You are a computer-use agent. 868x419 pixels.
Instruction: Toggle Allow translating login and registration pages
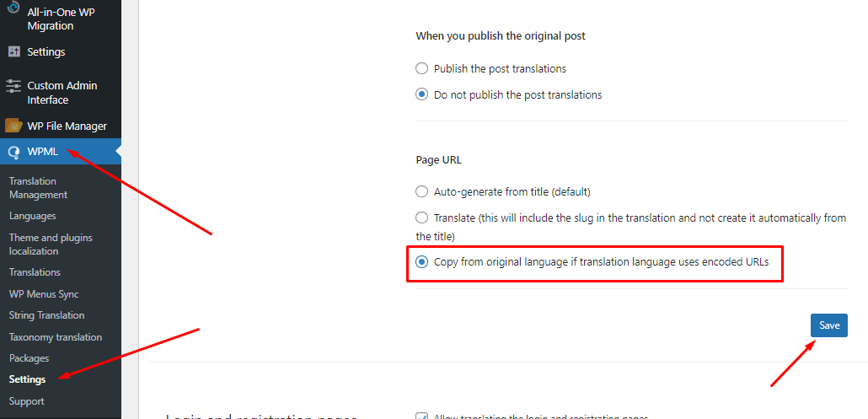422,416
